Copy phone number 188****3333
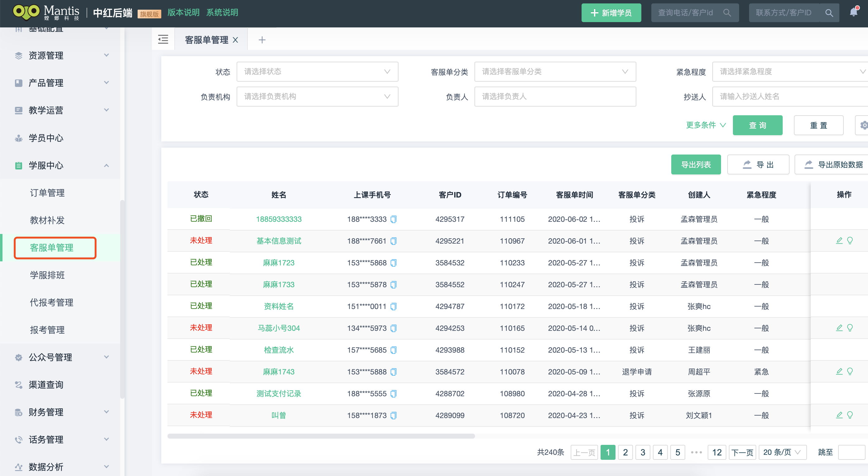The image size is (868, 476). tap(393, 219)
